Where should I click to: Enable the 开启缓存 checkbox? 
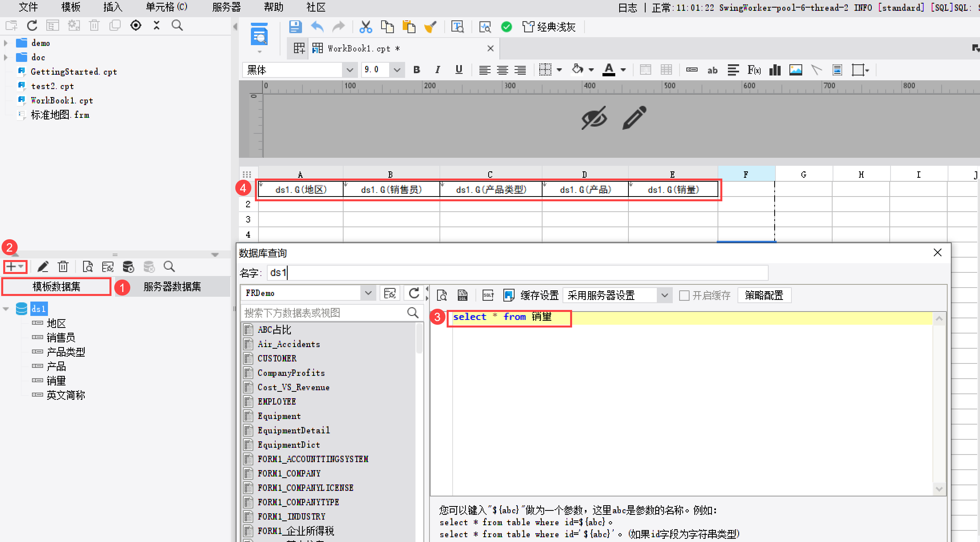tap(684, 296)
